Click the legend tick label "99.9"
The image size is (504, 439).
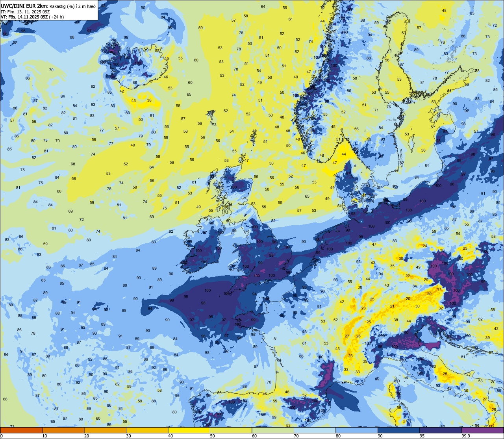coord(466,436)
